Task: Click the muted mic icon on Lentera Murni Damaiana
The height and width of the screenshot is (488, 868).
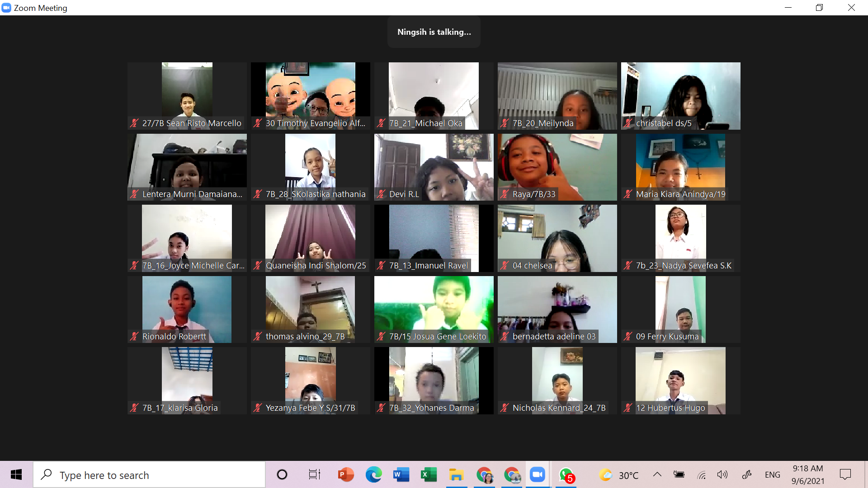Action: pyautogui.click(x=134, y=194)
